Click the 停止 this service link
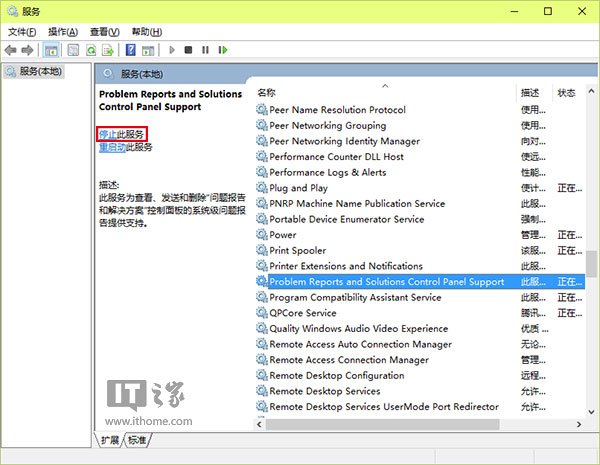 click(x=108, y=134)
